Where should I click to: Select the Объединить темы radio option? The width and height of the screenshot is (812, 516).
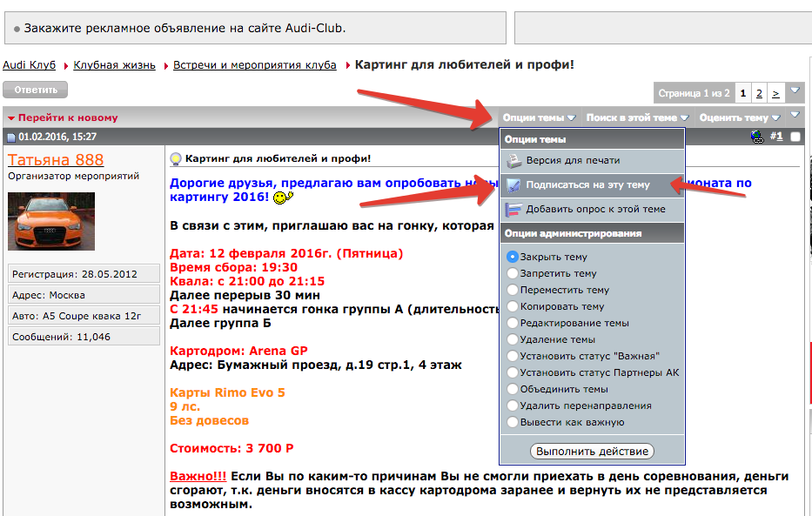point(512,389)
